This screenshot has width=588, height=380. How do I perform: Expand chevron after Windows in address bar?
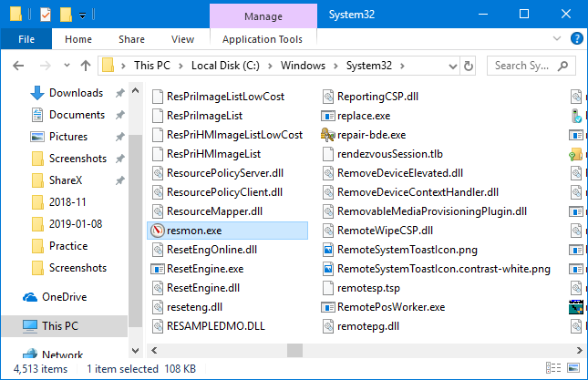335,67
